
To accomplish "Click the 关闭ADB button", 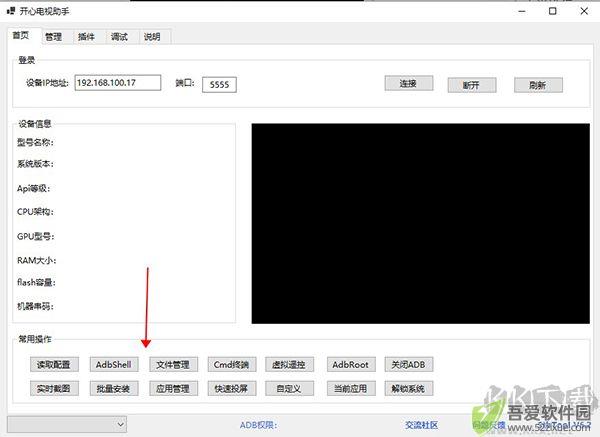I will (409, 365).
